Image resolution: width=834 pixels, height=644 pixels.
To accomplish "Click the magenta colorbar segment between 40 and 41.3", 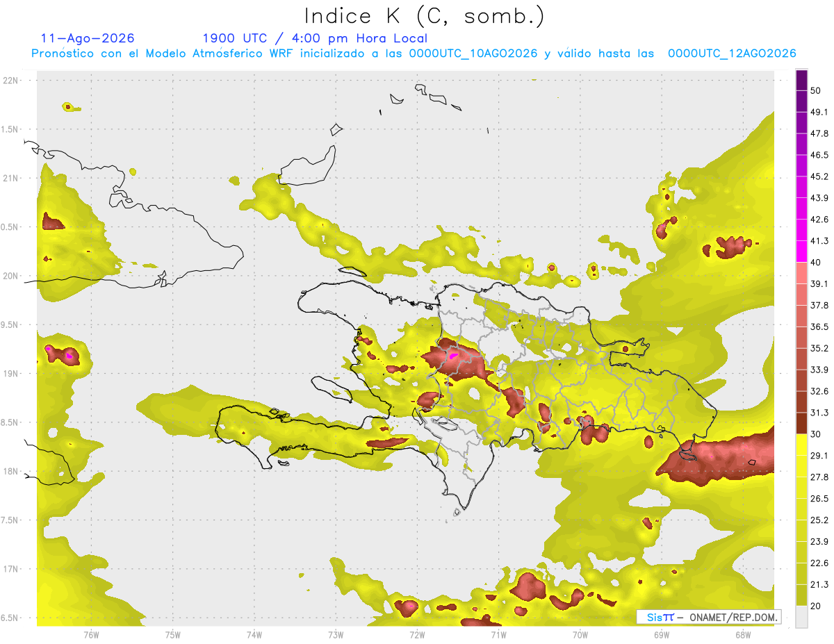I will click(x=802, y=251).
